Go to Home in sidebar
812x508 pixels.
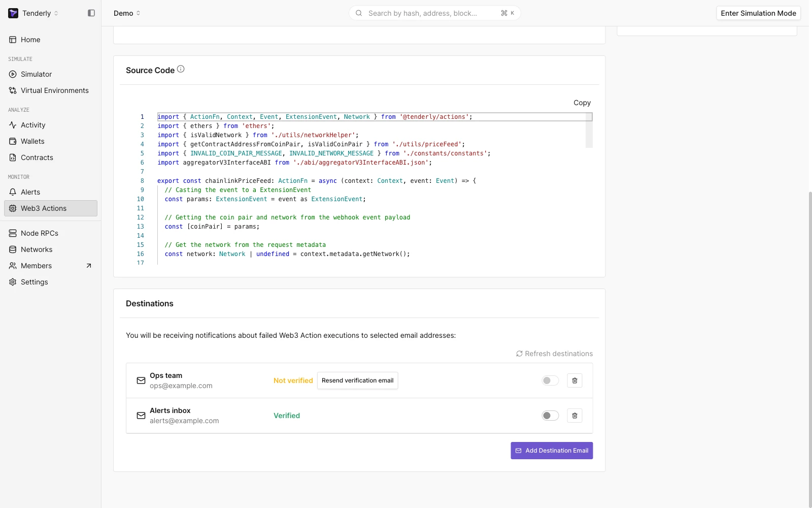click(x=50, y=40)
